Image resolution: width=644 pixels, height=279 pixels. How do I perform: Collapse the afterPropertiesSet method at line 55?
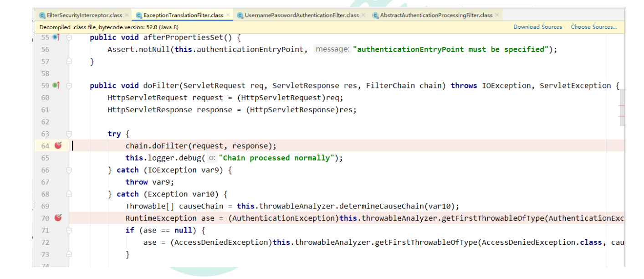[x=69, y=37]
